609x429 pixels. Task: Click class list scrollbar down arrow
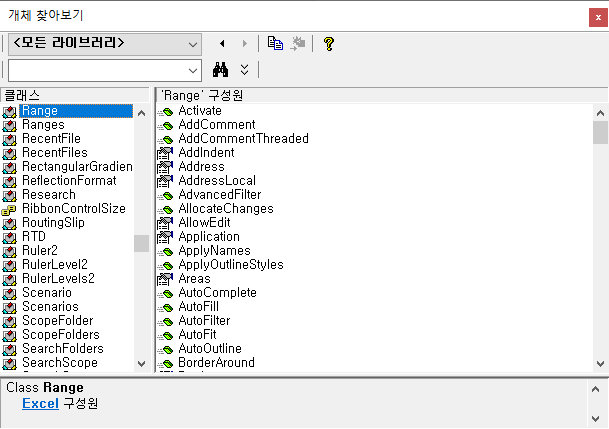141,364
